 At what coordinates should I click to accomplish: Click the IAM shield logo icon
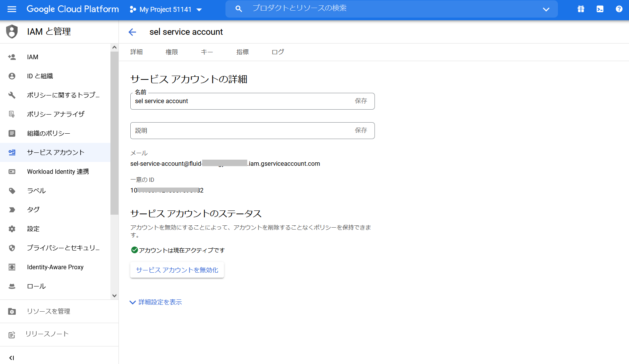point(12,32)
